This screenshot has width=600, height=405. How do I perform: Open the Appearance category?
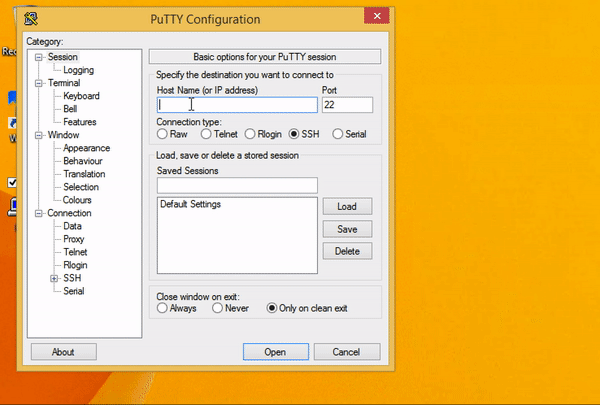[86, 148]
